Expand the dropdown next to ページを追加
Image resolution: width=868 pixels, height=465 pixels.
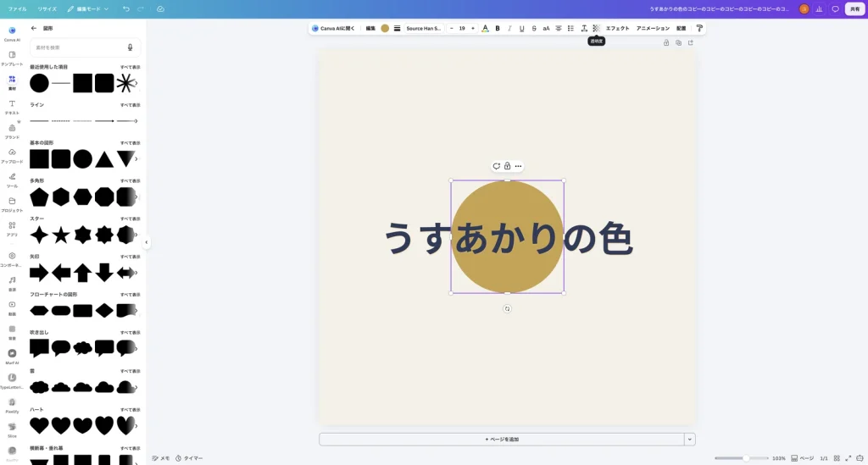click(x=690, y=439)
